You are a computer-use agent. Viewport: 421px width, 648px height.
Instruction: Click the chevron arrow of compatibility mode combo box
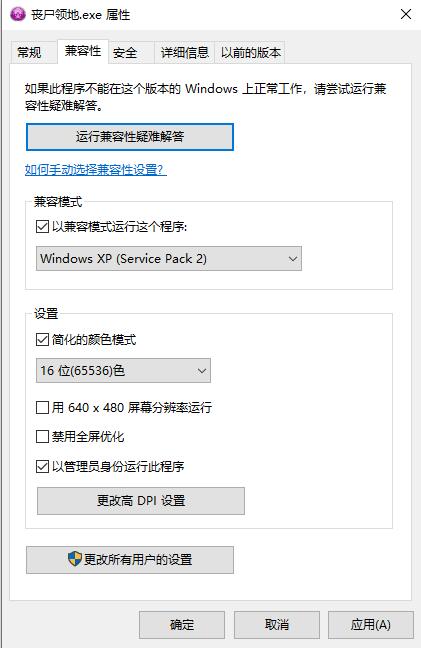click(x=293, y=259)
